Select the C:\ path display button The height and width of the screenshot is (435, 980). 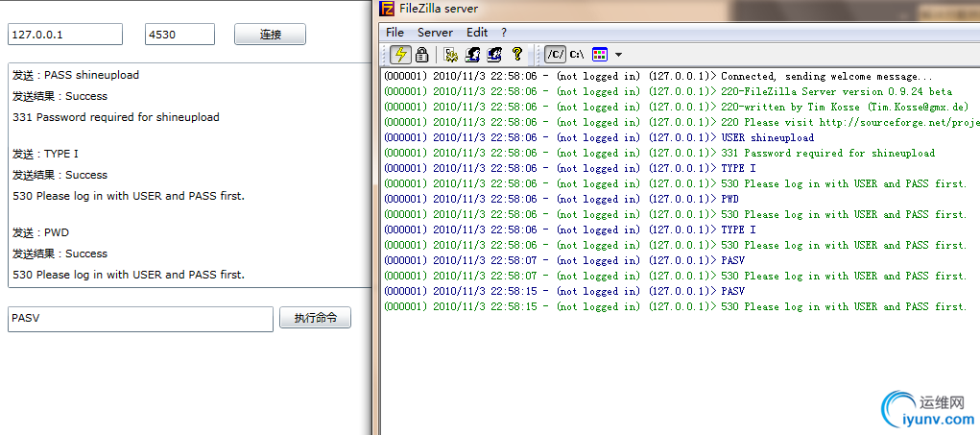[x=577, y=55]
